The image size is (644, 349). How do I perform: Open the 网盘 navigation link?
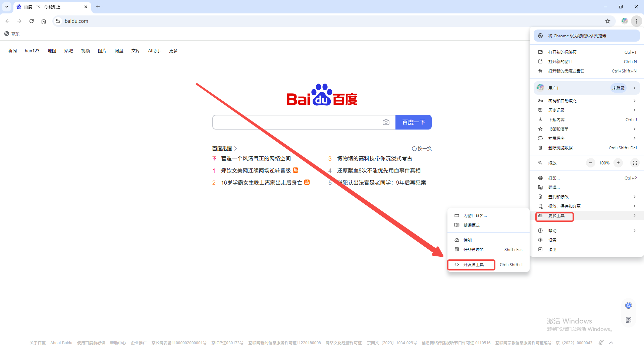119,51
